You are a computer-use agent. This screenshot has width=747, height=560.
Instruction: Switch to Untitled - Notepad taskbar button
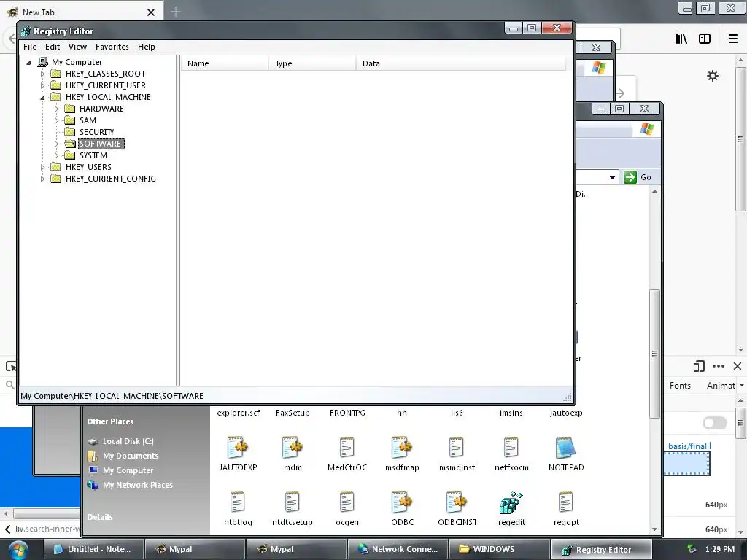pyautogui.click(x=94, y=549)
